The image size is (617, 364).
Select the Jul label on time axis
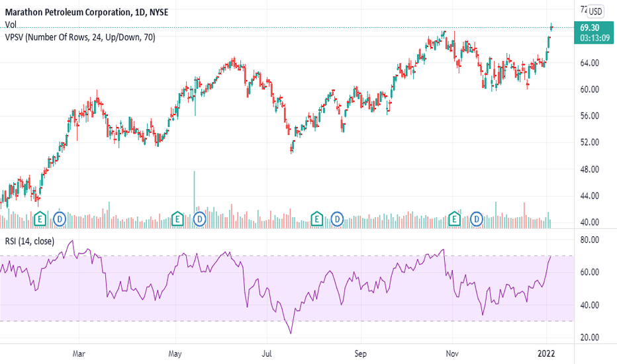267,354
